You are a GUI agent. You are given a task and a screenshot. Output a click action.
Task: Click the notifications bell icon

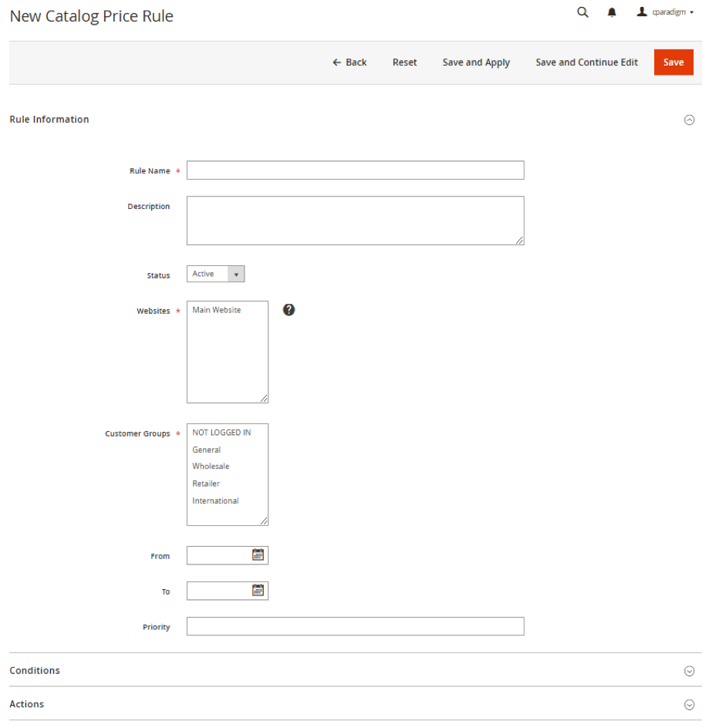click(612, 12)
